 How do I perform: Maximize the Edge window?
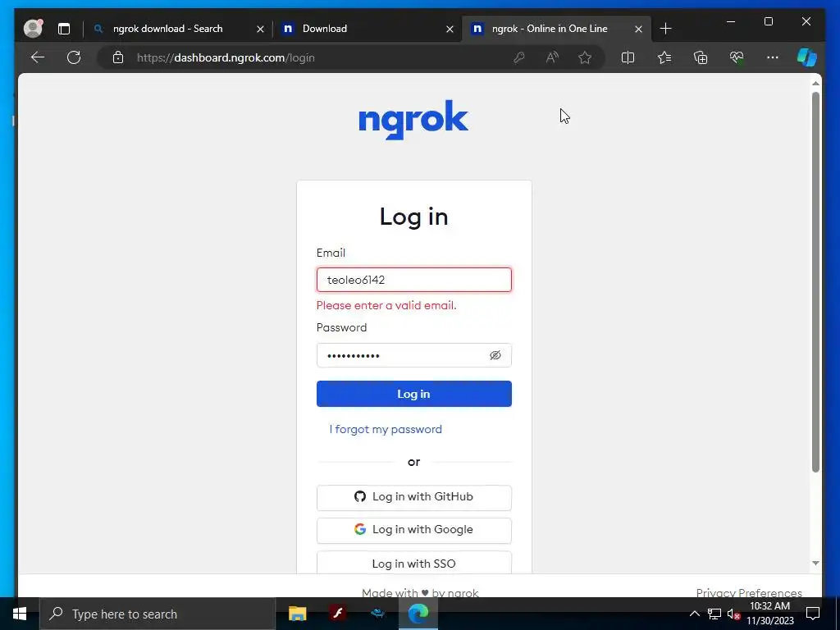coord(768,21)
